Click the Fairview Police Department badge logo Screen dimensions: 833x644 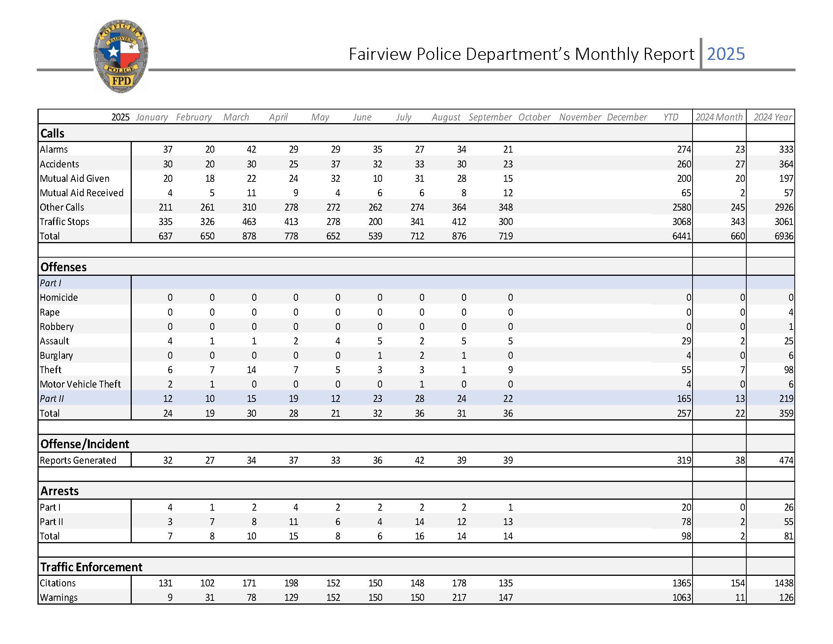point(120,56)
